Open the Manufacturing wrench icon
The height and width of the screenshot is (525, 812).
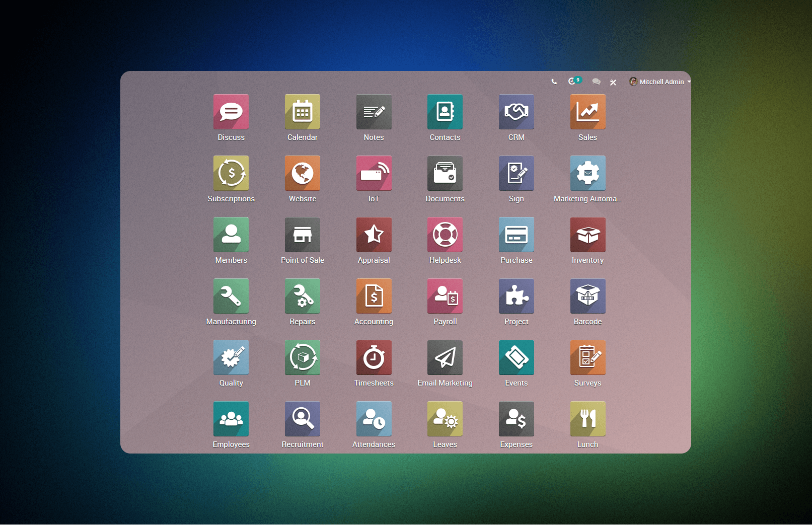pyautogui.click(x=231, y=296)
